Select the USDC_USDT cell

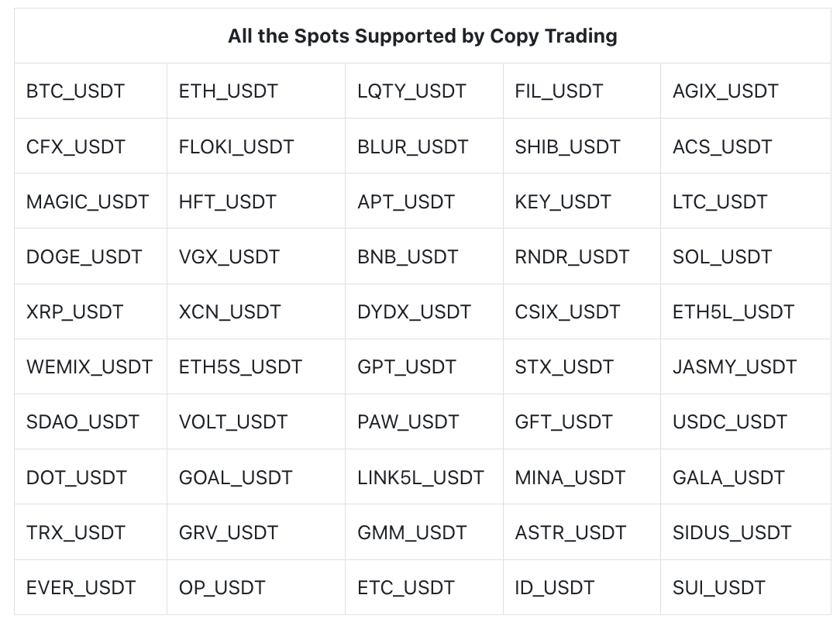point(730,422)
